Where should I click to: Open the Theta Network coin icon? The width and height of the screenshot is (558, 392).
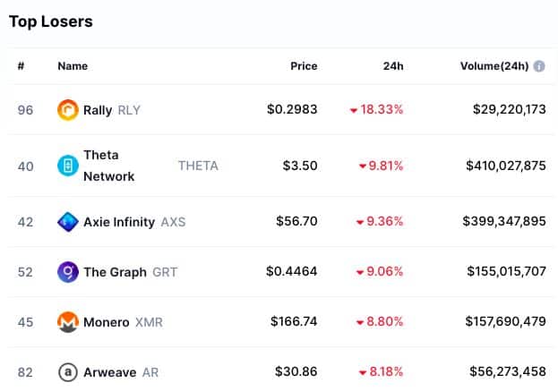pyautogui.click(x=67, y=166)
